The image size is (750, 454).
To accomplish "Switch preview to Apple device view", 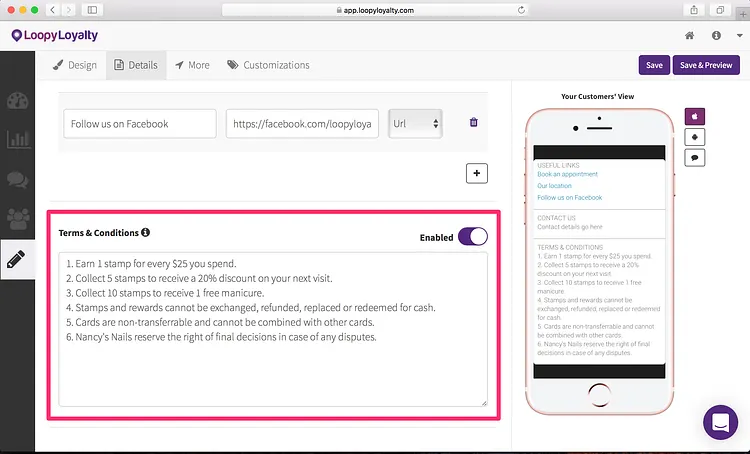I will [x=695, y=116].
